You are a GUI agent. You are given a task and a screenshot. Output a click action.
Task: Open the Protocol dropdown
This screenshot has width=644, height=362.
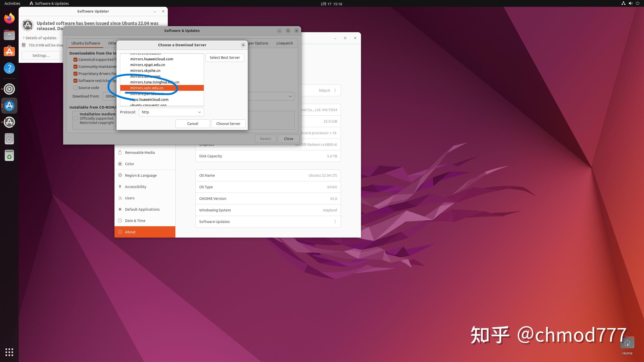(x=171, y=112)
